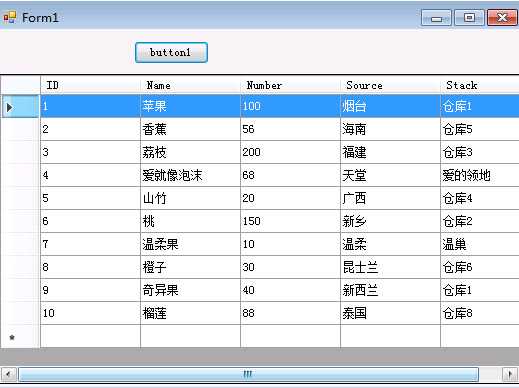Select the Stack cell 温巢
Screen dimensions: 519x388
pos(480,244)
